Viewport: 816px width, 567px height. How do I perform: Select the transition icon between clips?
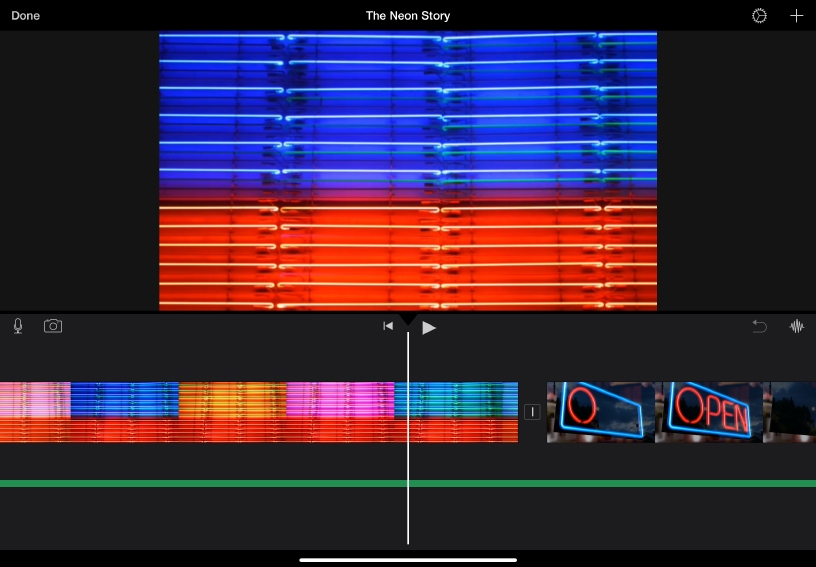coord(532,412)
